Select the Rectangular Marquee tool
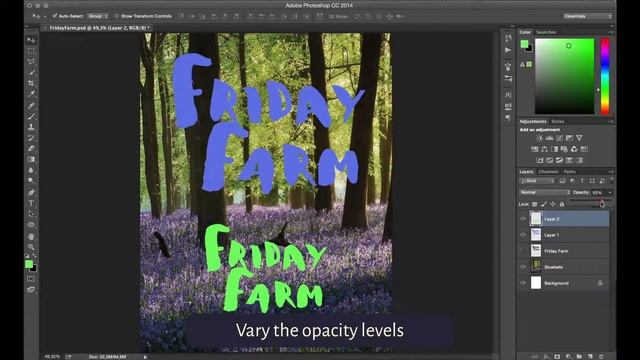640x360 pixels. click(x=31, y=51)
